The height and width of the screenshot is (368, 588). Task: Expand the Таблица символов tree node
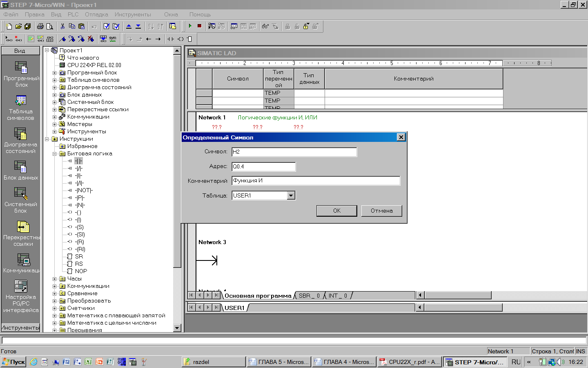click(55, 80)
